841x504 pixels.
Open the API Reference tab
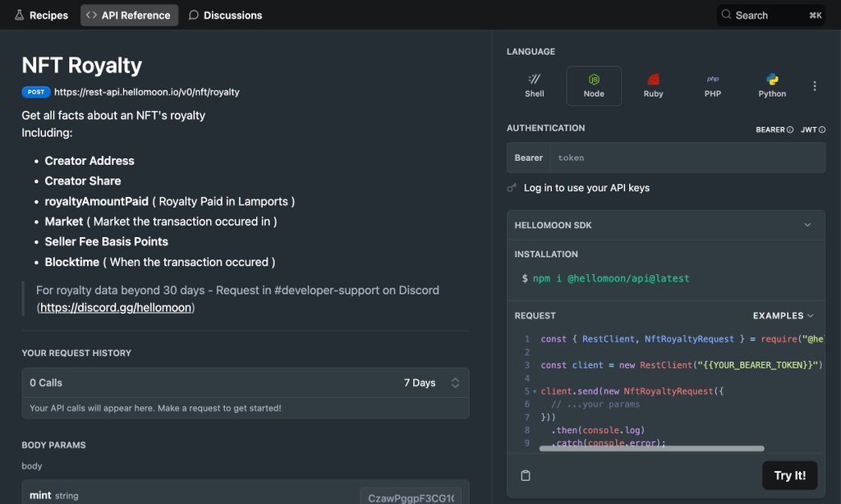(129, 15)
